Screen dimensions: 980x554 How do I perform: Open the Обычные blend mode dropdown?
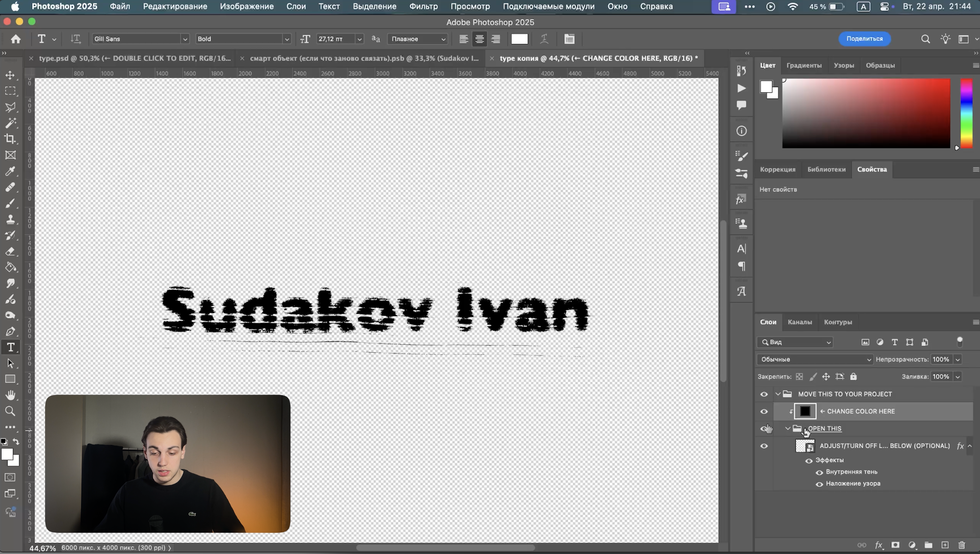click(815, 359)
